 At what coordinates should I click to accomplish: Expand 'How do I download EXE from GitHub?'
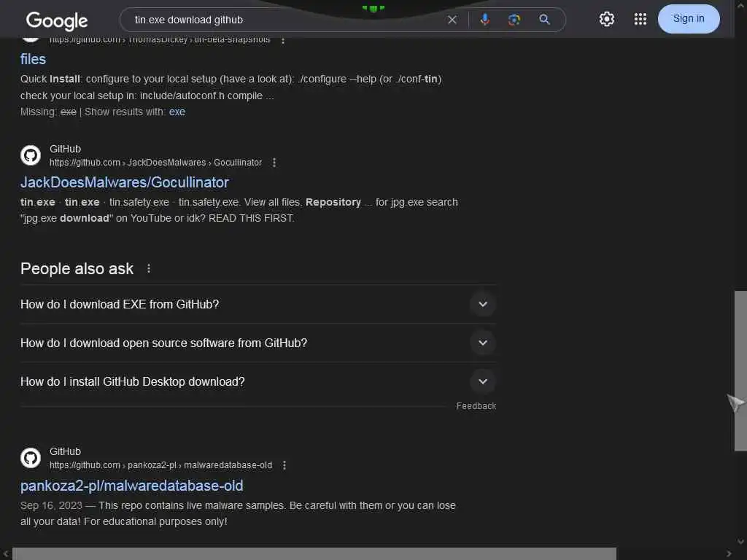point(258,304)
